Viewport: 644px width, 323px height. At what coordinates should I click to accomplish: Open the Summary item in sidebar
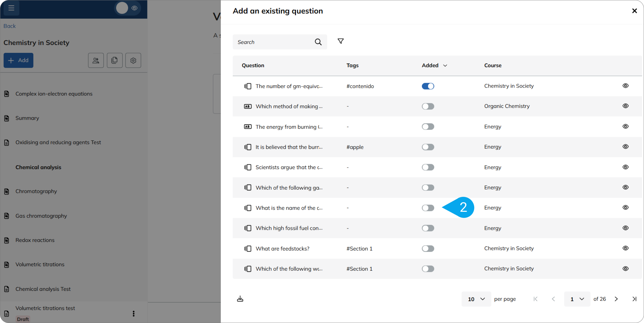pyautogui.click(x=27, y=118)
